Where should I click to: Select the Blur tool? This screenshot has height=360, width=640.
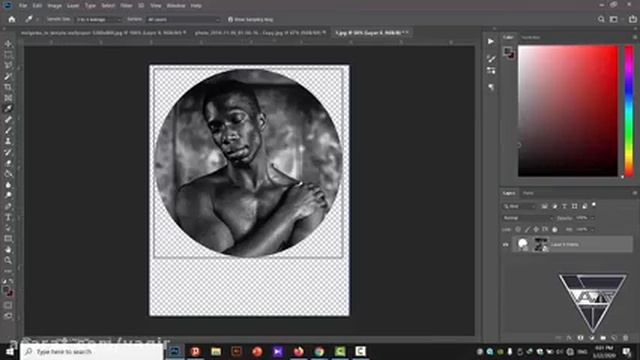[8, 184]
